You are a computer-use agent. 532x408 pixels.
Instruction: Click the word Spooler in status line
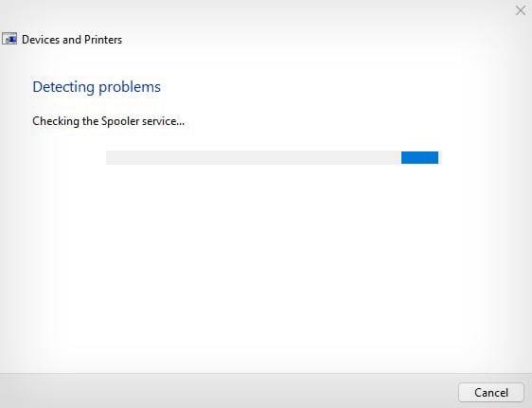120,121
